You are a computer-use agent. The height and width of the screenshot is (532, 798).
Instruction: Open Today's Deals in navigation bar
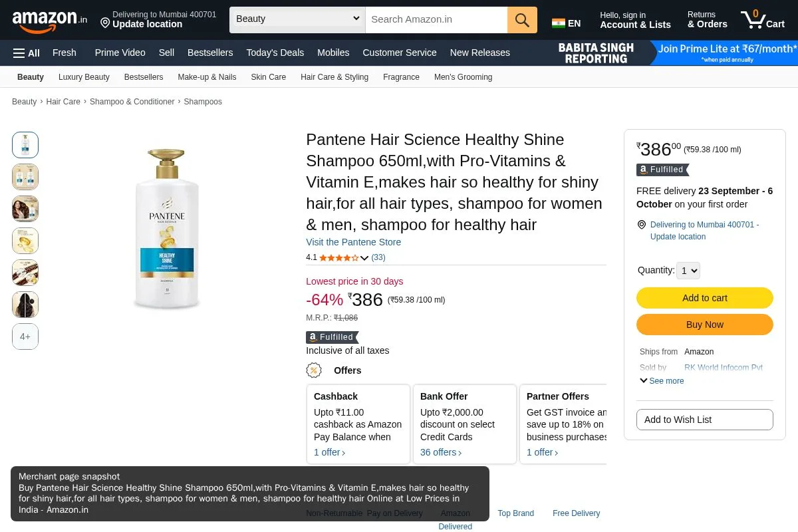click(275, 53)
